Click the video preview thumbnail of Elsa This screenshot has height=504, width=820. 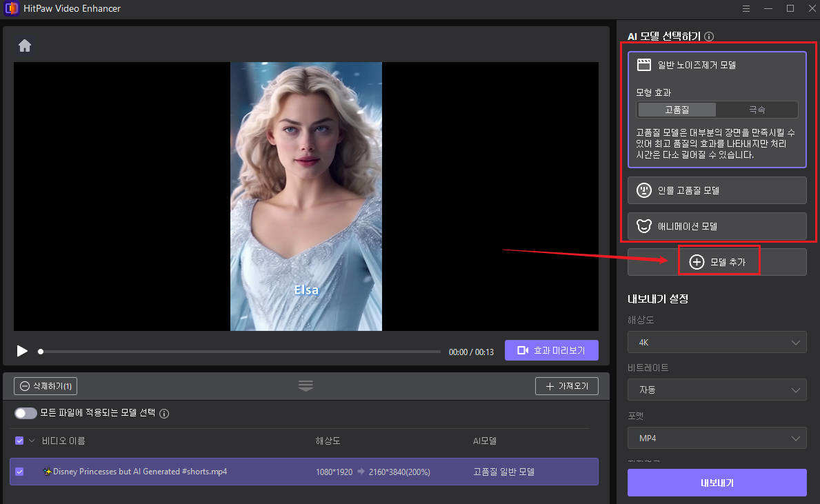tap(306, 196)
